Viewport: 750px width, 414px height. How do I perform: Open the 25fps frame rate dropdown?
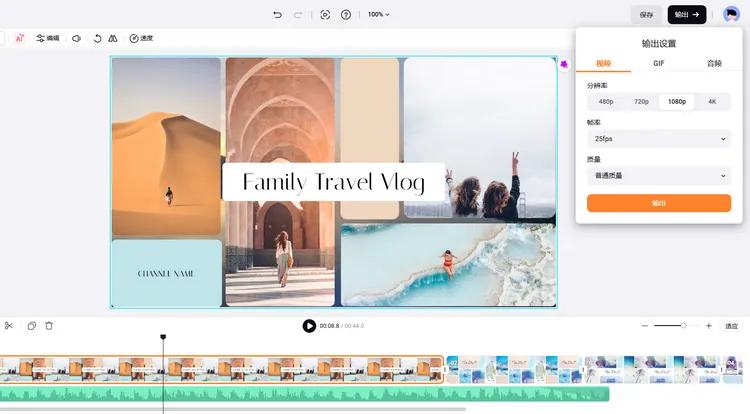(x=658, y=139)
